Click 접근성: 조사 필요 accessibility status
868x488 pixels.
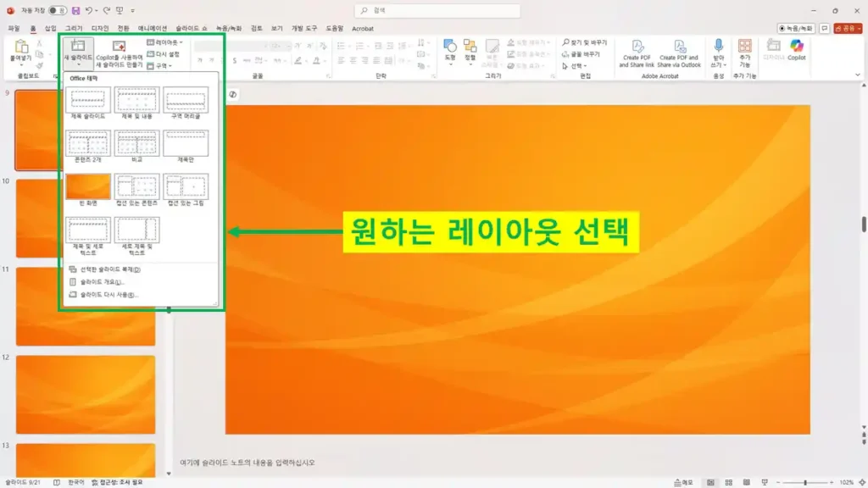point(117,482)
